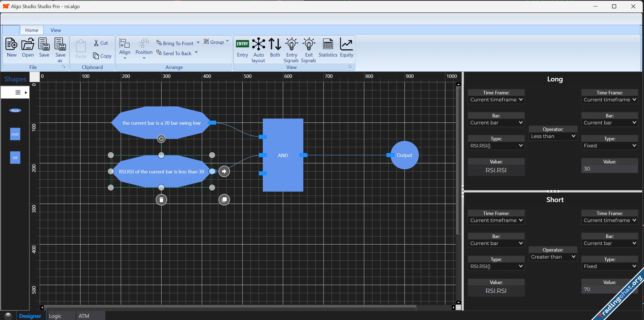Click the Long Value field containing 30
Image resolution: width=644 pixels, height=320 pixels.
pyautogui.click(x=609, y=169)
